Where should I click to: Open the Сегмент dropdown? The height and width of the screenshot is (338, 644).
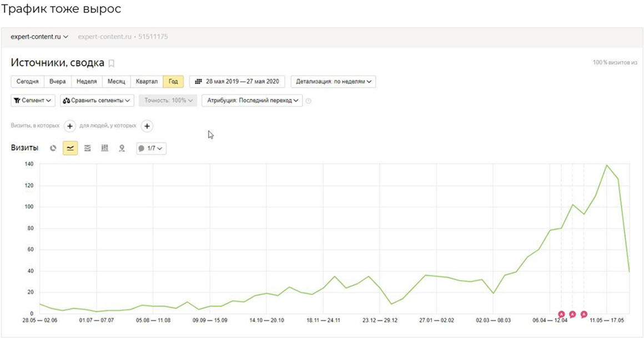point(33,101)
